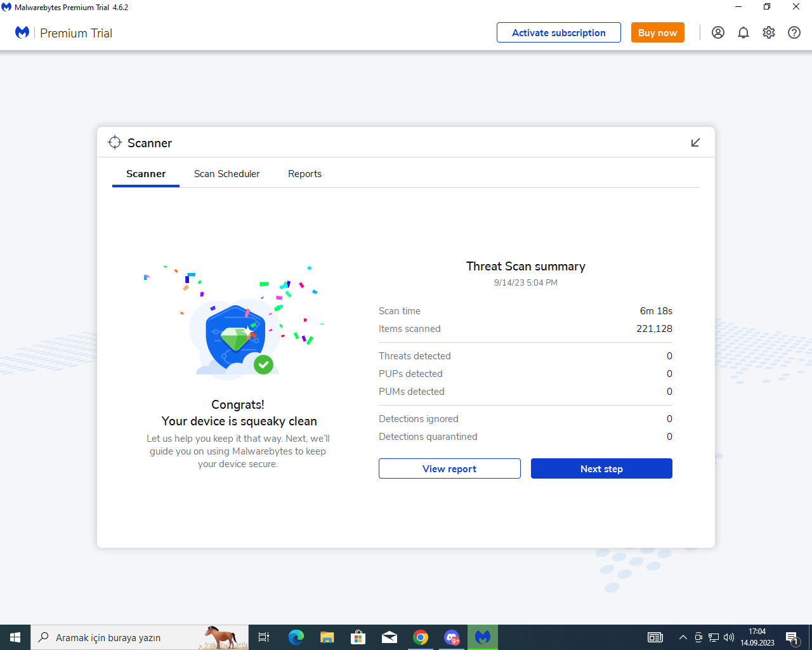
Task: Click the Windows search box
Action: point(140,637)
